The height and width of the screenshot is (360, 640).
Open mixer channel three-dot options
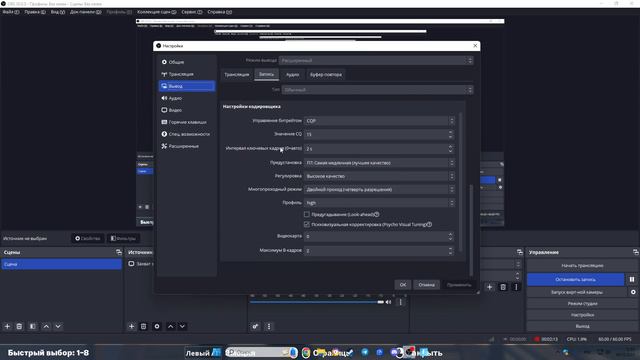(x=400, y=302)
